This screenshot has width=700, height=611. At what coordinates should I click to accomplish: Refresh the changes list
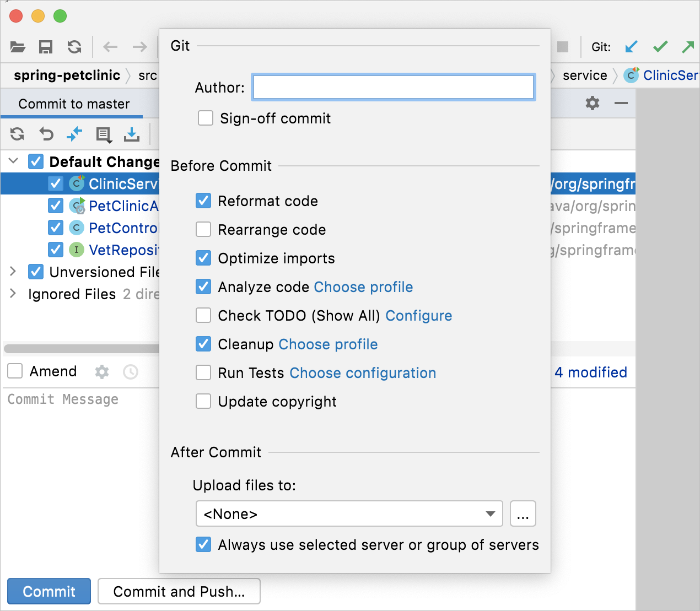[18, 134]
